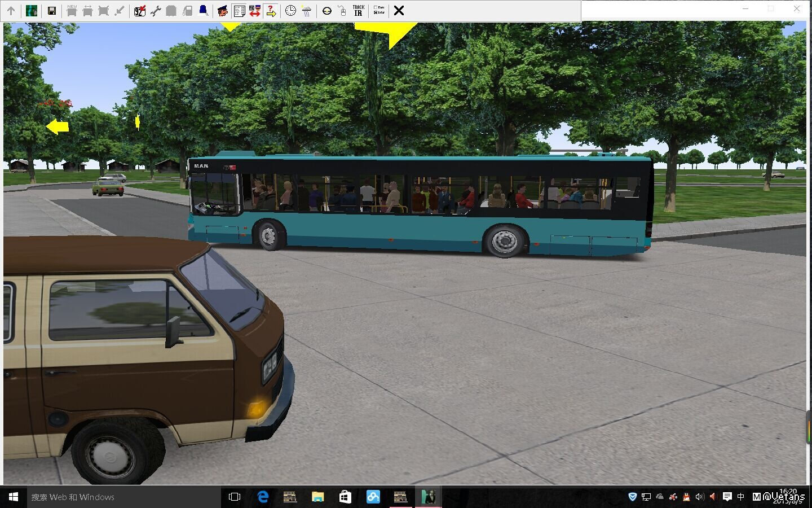Screen dimensions: 812x508
Task: Click the diagonal arrow toolbar icon
Action: tap(119, 11)
